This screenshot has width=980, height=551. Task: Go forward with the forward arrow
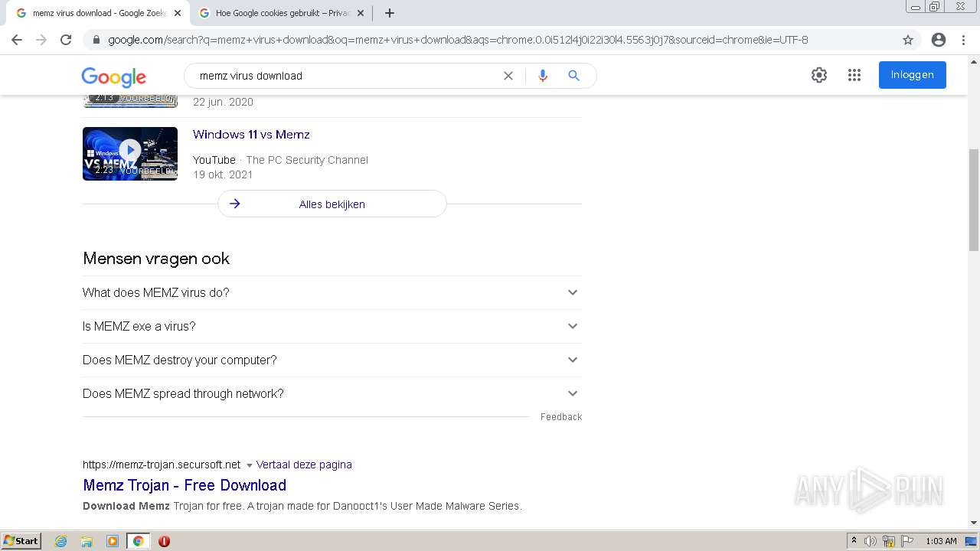tap(41, 40)
